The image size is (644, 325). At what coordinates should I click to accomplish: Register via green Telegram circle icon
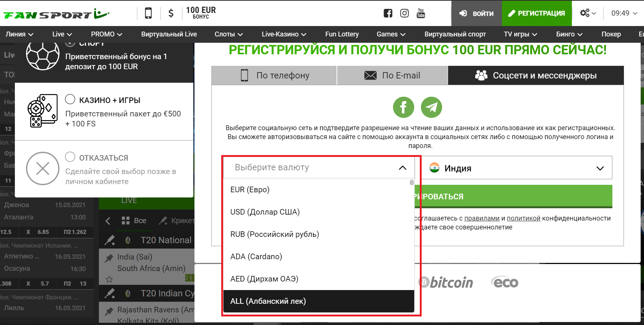pyautogui.click(x=431, y=107)
